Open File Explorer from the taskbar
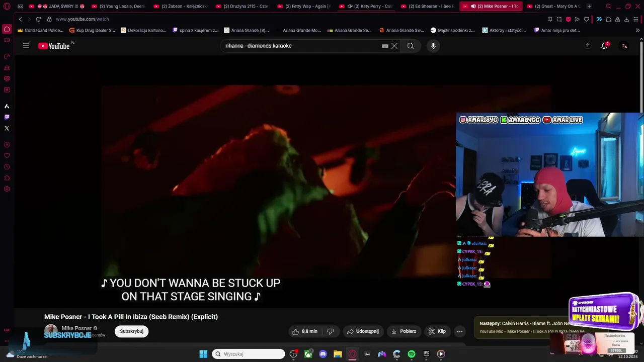Image resolution: width=644 pixels, height=362 pixels. pyautogui.click(x=338, y=354)
